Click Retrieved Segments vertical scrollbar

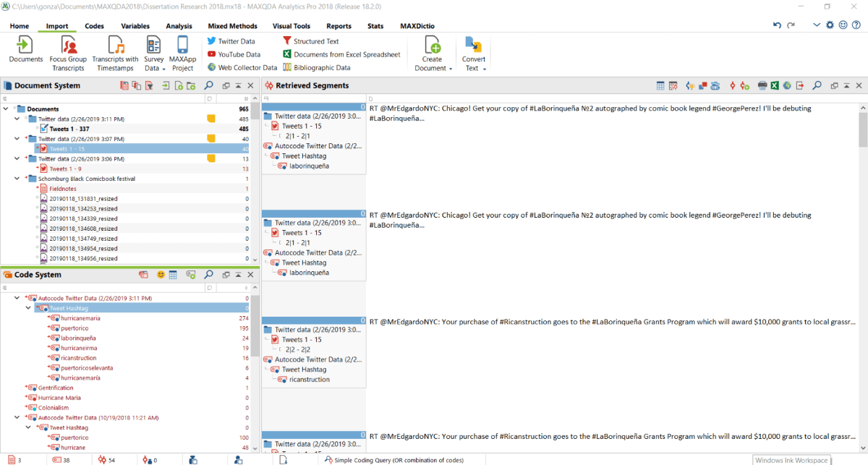pos(863,130)
